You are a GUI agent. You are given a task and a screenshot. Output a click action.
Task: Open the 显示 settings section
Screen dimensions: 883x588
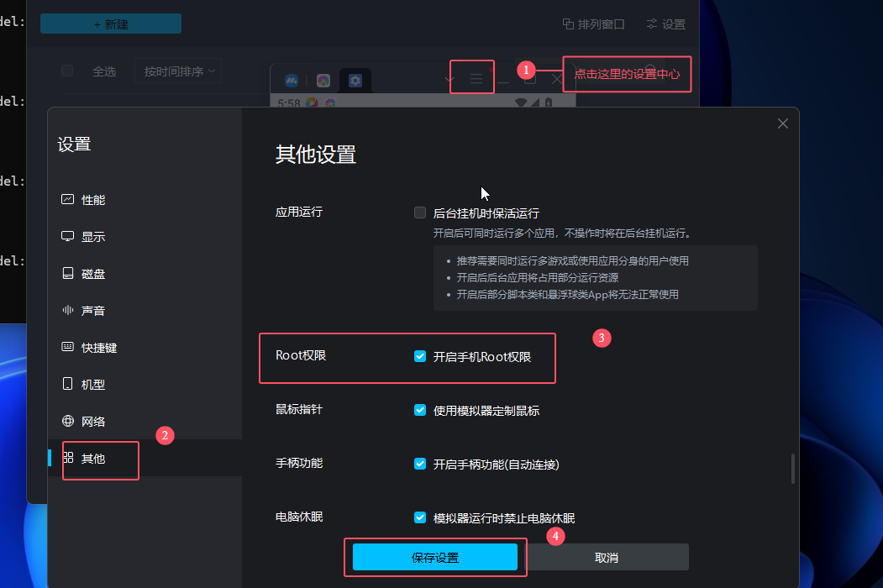(x=145, y=237)
